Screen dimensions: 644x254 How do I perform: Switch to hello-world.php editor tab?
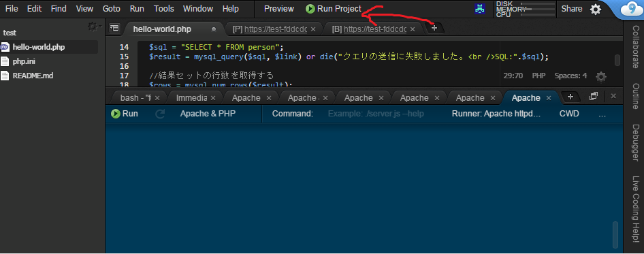coord(162,29)
